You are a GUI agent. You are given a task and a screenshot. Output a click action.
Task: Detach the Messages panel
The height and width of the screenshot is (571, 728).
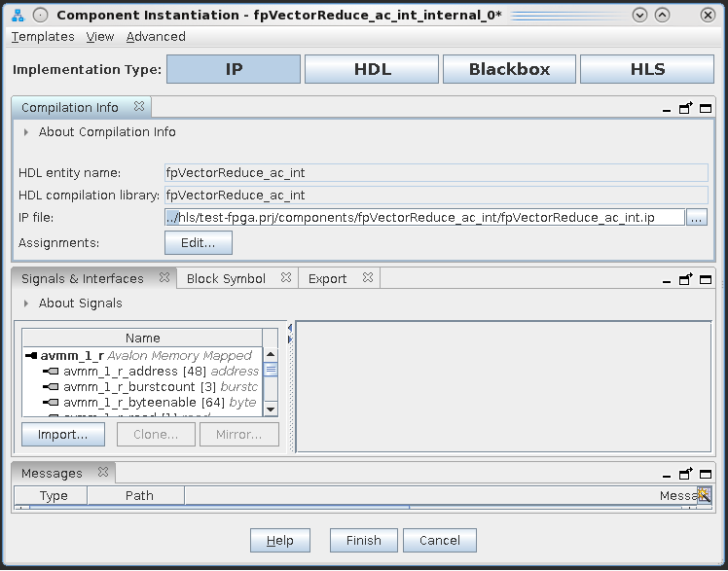click(686, 474)
